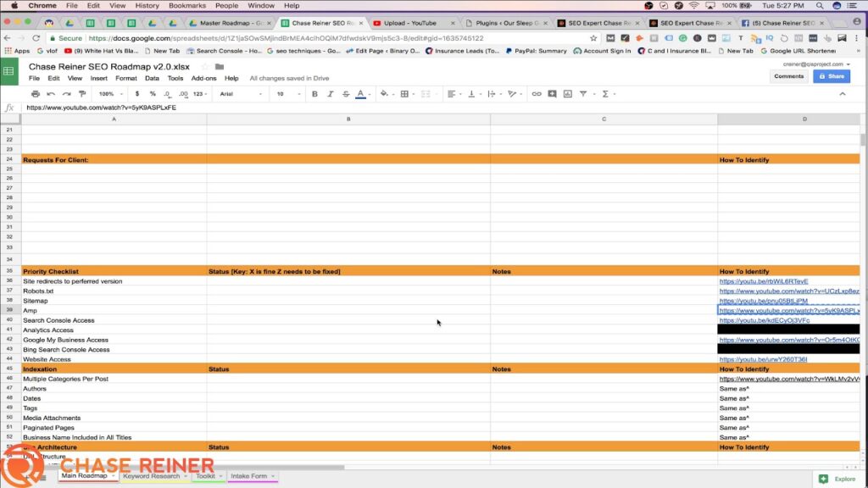Click the filter funnel icon
This screenshot has width=868, height=488.
coord(583,94)
